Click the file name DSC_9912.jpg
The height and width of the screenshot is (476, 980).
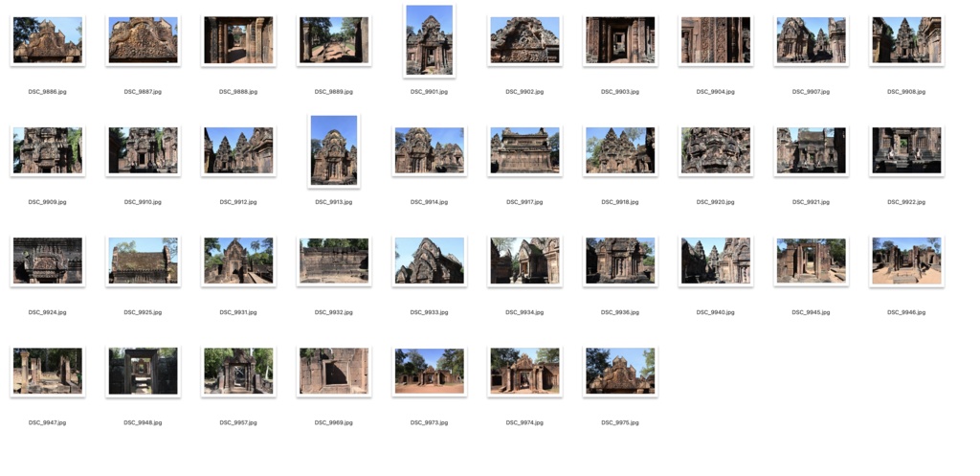[x=238, y=202]
